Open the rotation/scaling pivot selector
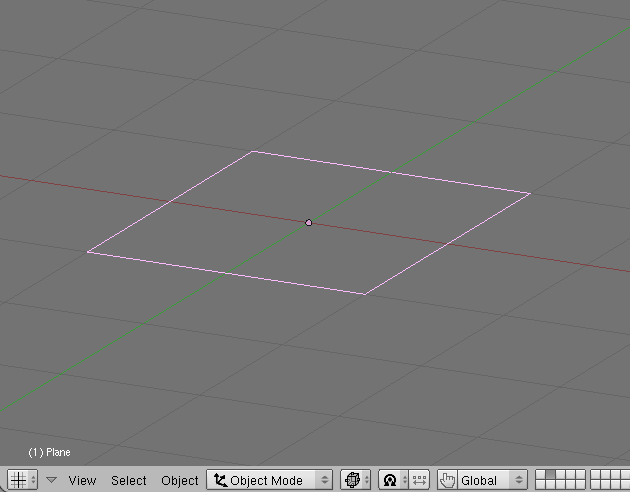Image resolution: width=630 pixels, height=492 pixels. pyautogui.click(x=393, y=480)
